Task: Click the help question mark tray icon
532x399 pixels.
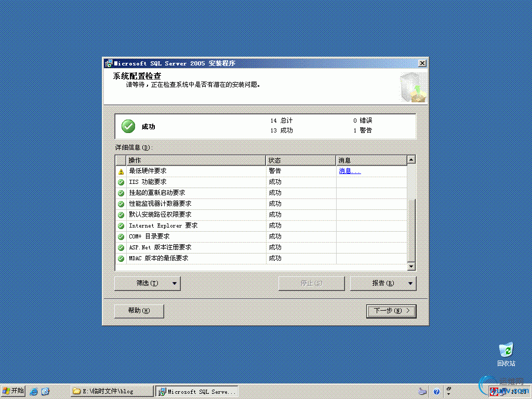Action: (436, 391)
